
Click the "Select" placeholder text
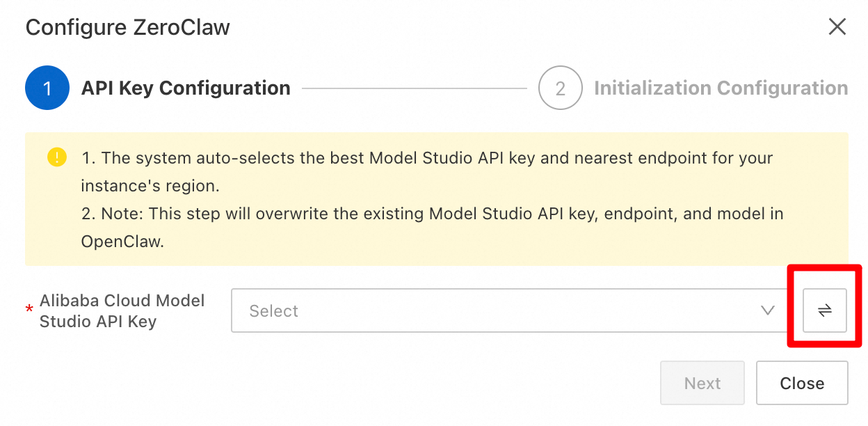(273, 311)
